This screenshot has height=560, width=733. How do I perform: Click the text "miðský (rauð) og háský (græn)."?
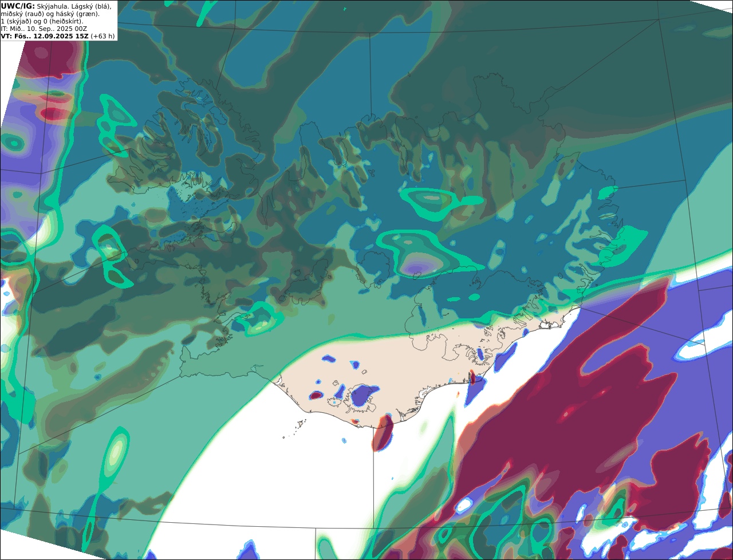pos(50,14)
